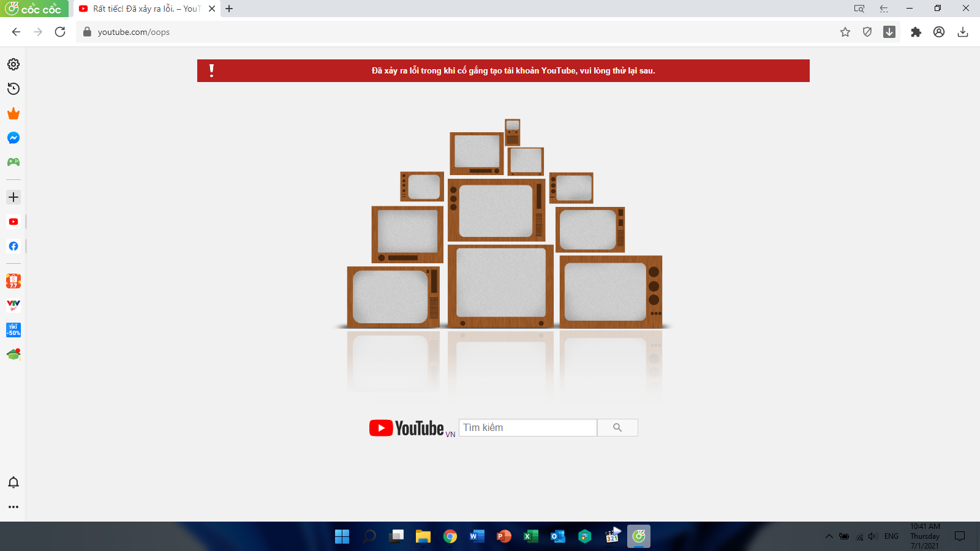Show hidden system tray icons

pos(829,536)
